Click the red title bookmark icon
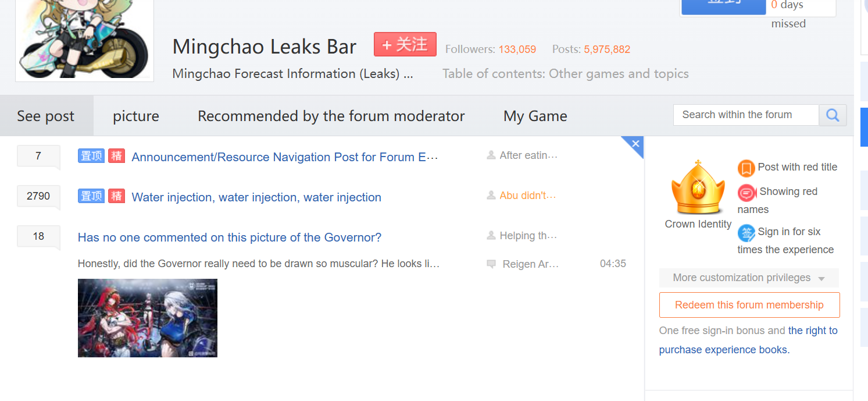 click(x=746, y=168)
